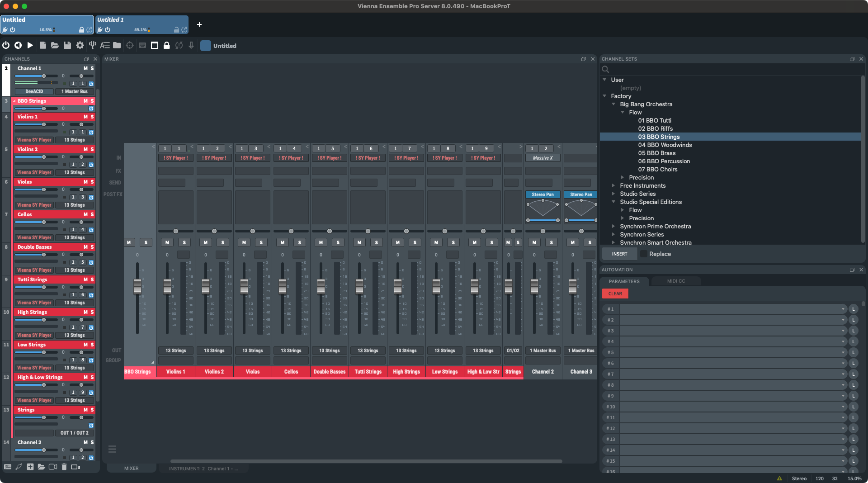Image resolution: width=868 pixels, height=483 pixels.
Task: Click the audio plug icon below channels list
Action: pos(19,467)
